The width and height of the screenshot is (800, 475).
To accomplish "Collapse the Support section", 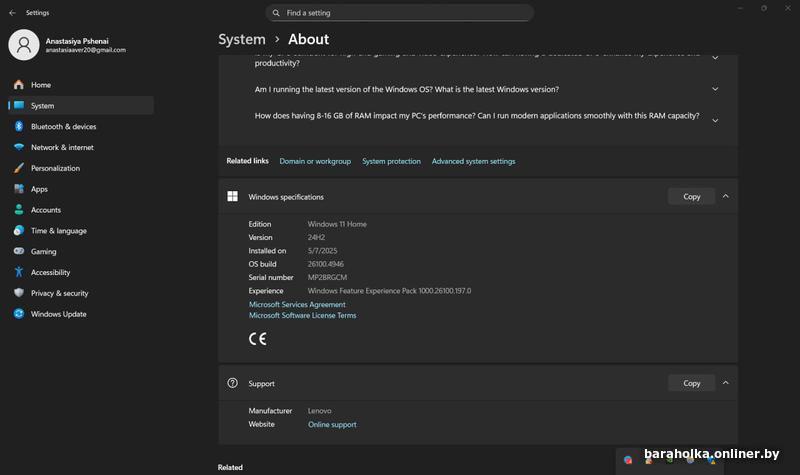I will pyautogui.click(x=726, y=383).
